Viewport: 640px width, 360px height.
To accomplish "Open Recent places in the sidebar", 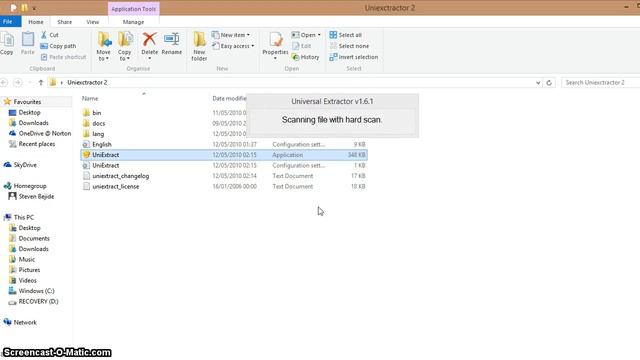I will 36,144.
